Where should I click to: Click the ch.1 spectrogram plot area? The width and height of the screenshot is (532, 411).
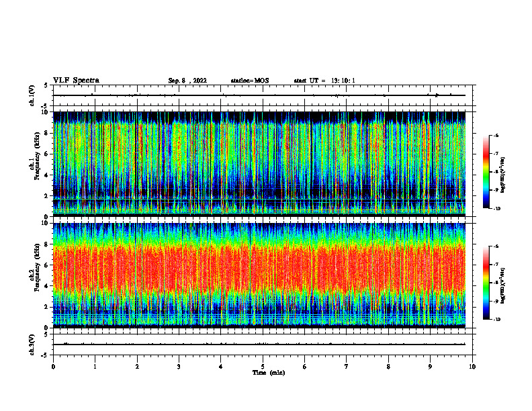click(x=259, y=164)
